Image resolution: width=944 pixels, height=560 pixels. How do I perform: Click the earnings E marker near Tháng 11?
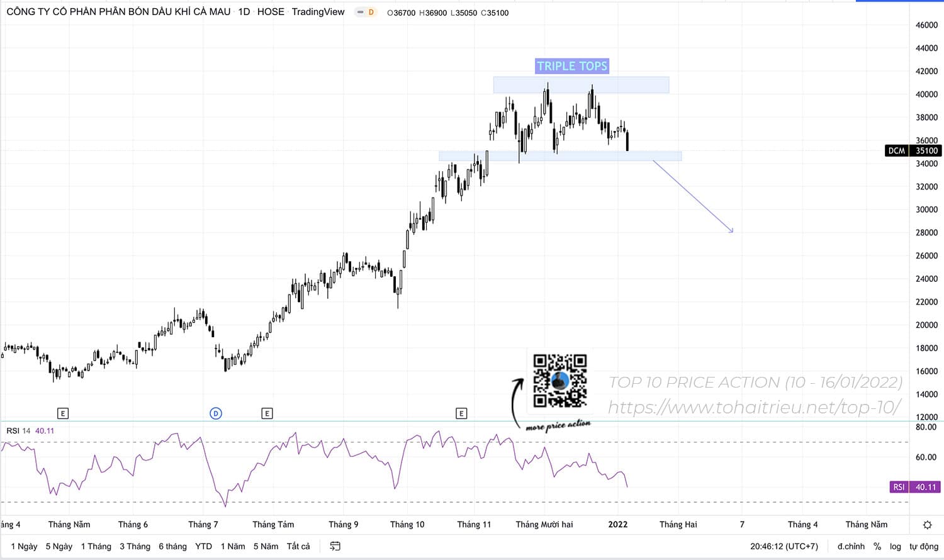click(461, 413)
